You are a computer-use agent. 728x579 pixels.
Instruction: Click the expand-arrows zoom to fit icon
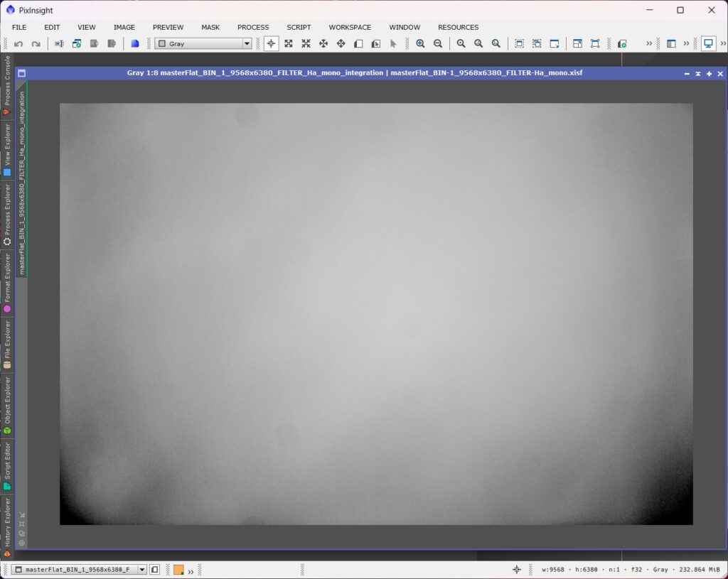289,43
